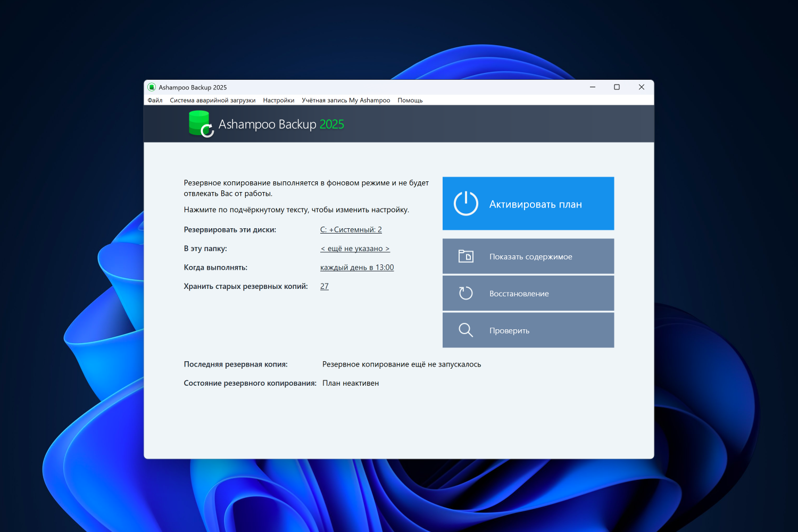Start recovery via Восстановление label

pyautogui.click(x=519, y=294)
